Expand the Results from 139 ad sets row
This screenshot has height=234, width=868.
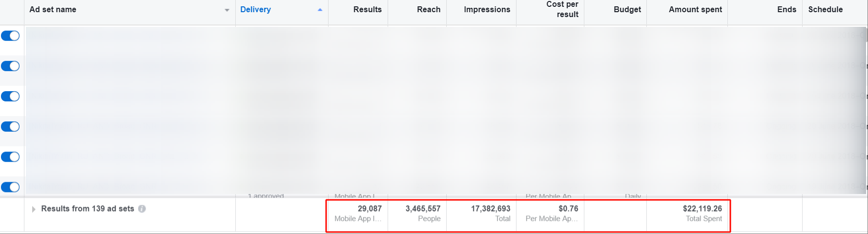[x=34, y=209]
